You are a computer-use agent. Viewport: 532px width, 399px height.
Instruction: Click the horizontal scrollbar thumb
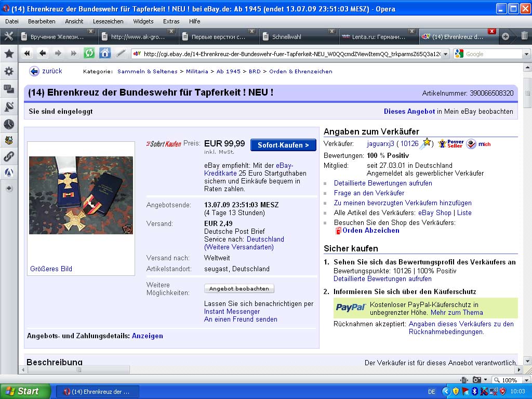[78, 369]
